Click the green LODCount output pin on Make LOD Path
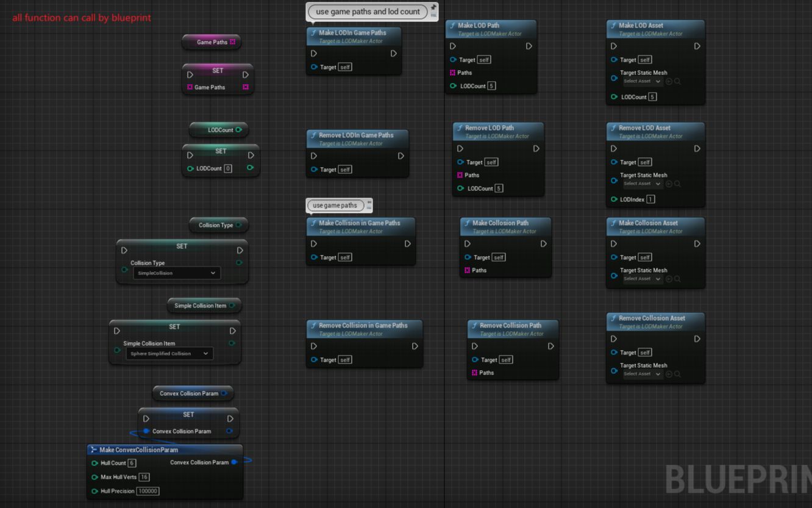 453,86
